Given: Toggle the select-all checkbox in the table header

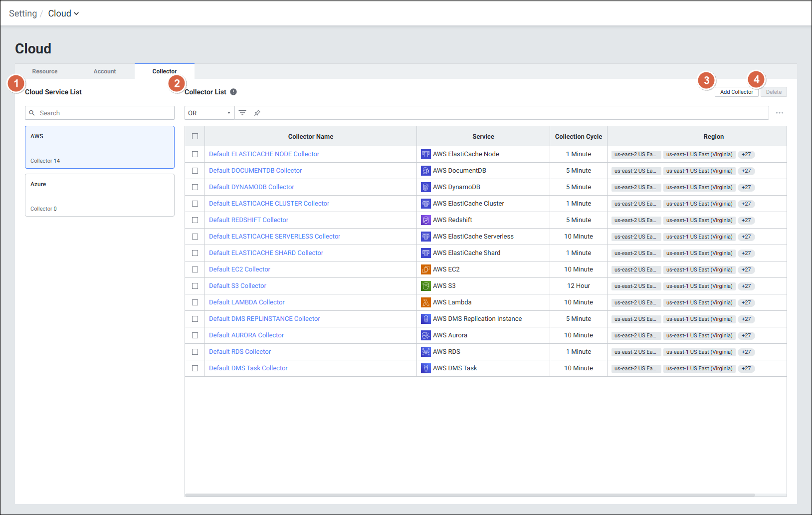Looking at the screenshot, I should coord(195,136).
